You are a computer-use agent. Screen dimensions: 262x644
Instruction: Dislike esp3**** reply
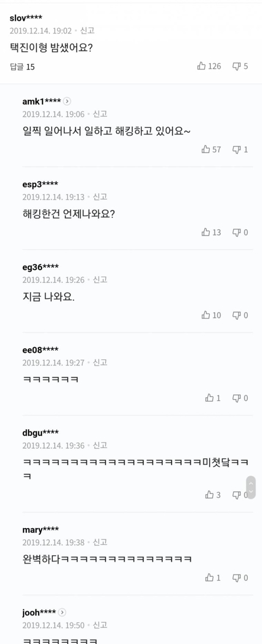(240, 232)
